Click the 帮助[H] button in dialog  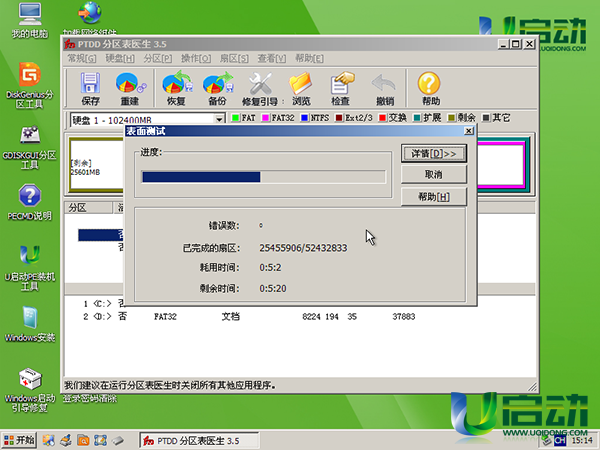click(x=434, y=197)
